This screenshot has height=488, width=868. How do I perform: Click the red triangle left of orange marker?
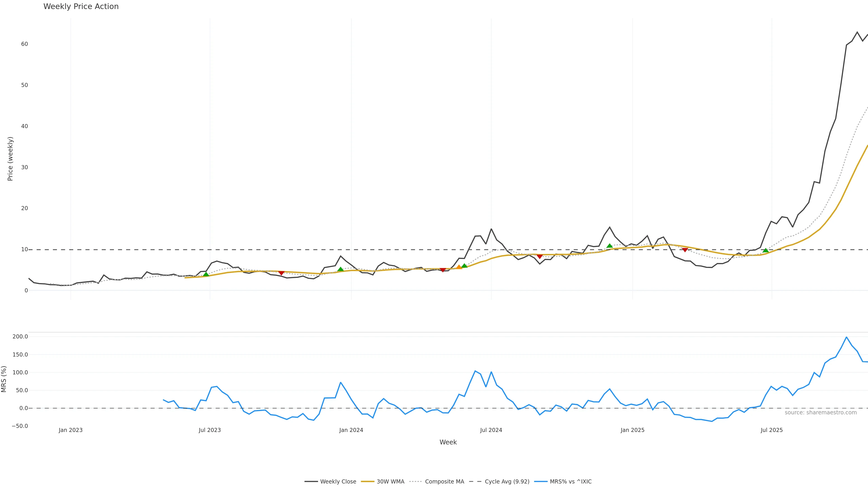(x=443, y=270)
